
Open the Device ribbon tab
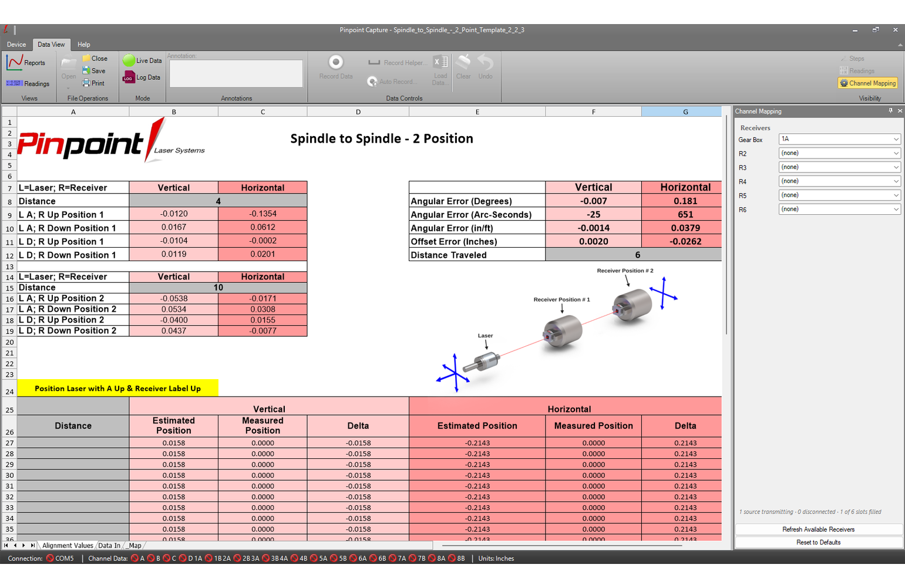pyautogui.click(x=16, y=45)
